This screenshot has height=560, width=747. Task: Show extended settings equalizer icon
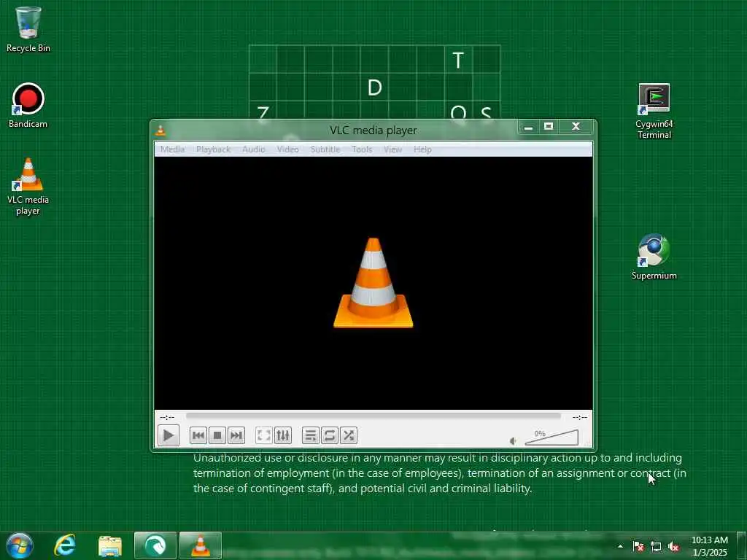pos(282,435)
